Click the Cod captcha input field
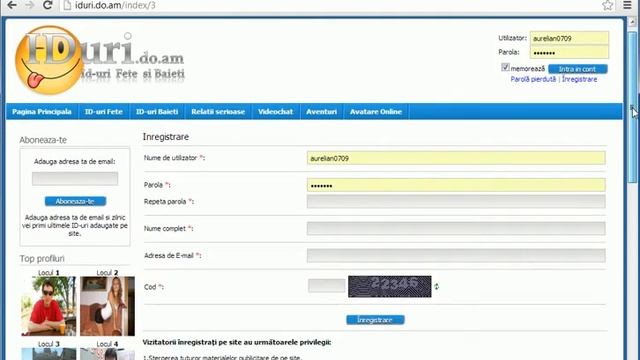640x360 pixels. coord(327,286)
